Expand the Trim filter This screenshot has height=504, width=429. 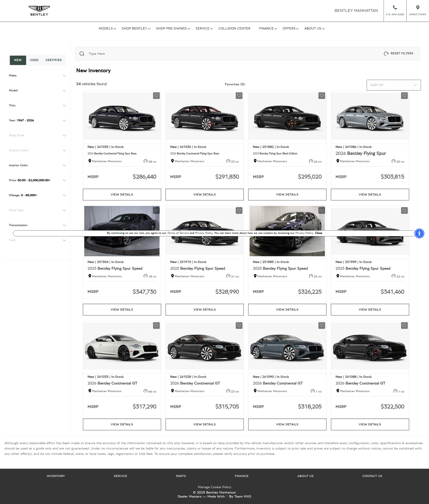38,105
